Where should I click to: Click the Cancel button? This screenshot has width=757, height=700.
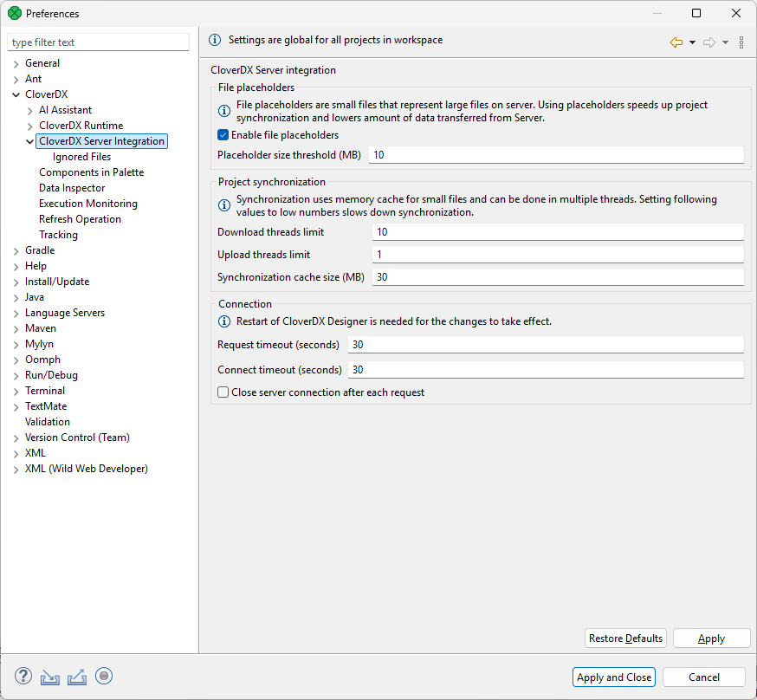[703, 677]
